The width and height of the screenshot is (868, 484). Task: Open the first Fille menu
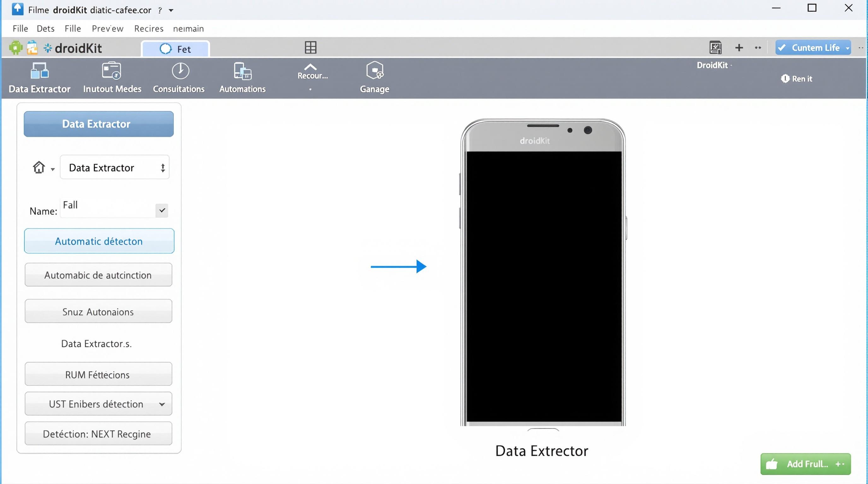tap(20, 29)
